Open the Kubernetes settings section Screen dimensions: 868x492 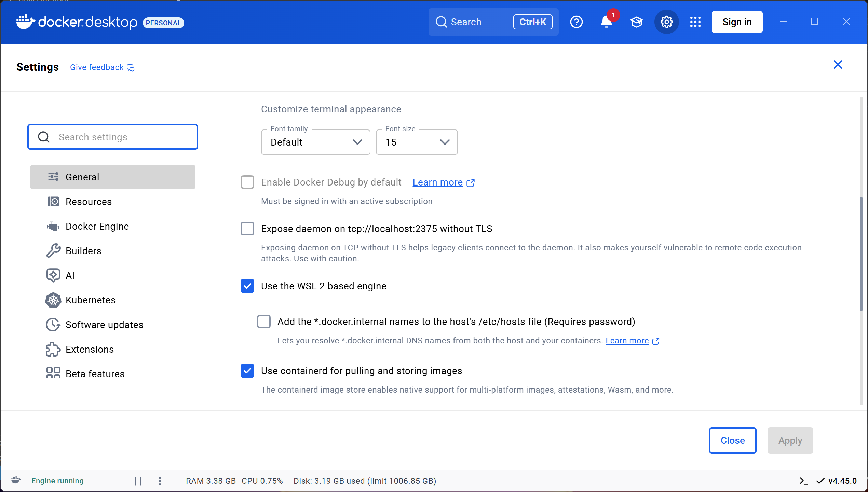point(113,300)
